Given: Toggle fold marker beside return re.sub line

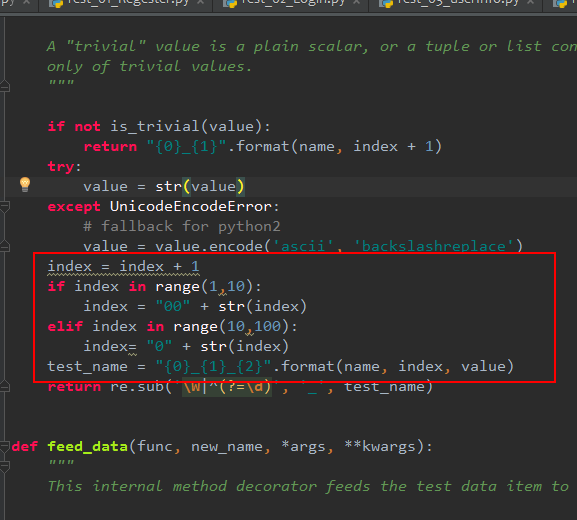Looking at the screenshot, I should (x=4, y=386).
